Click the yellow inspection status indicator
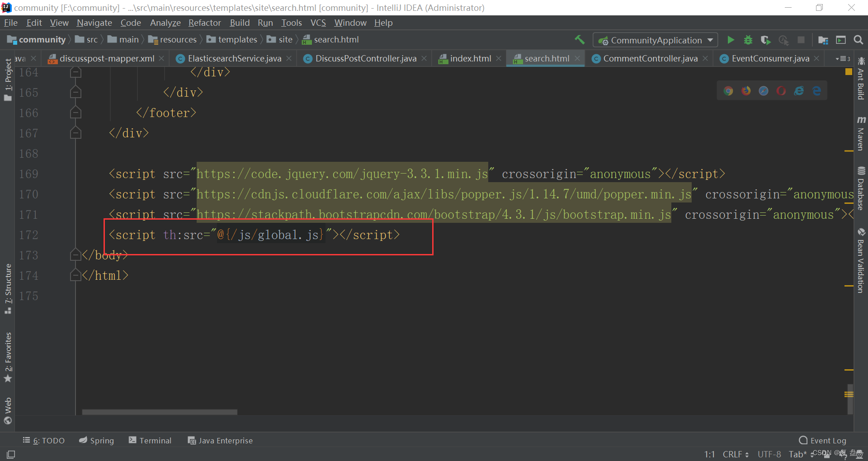The width and height of the screenshot is (868, 461). 849,72
